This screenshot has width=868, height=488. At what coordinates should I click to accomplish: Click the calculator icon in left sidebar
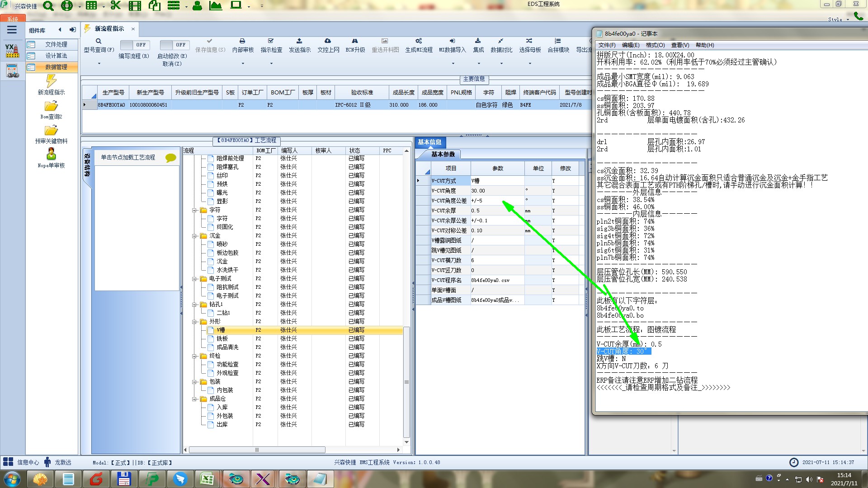(x=12, y=71)
